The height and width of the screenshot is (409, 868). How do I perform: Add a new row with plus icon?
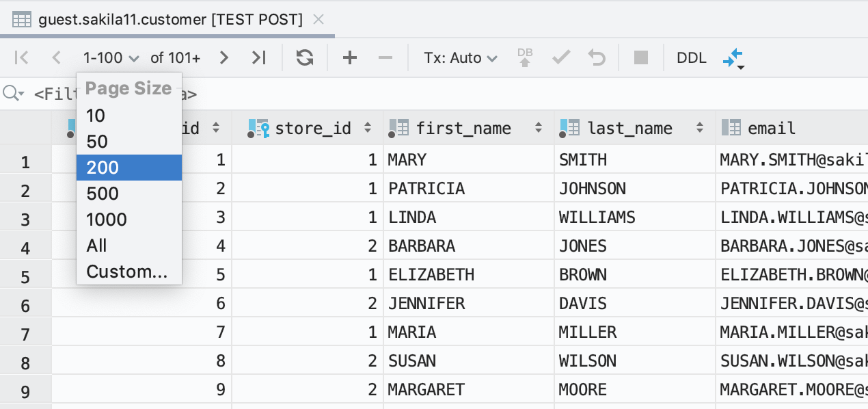[x=350, y=58]
